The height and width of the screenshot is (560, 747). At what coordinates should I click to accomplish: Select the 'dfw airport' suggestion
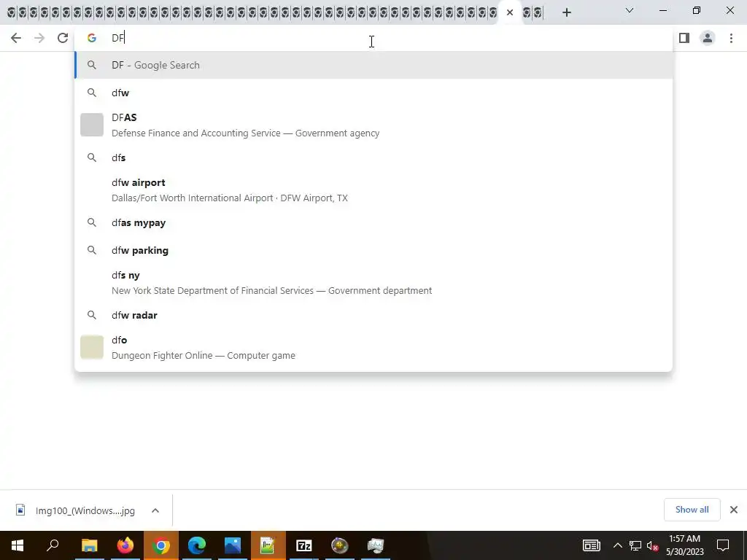373,190
